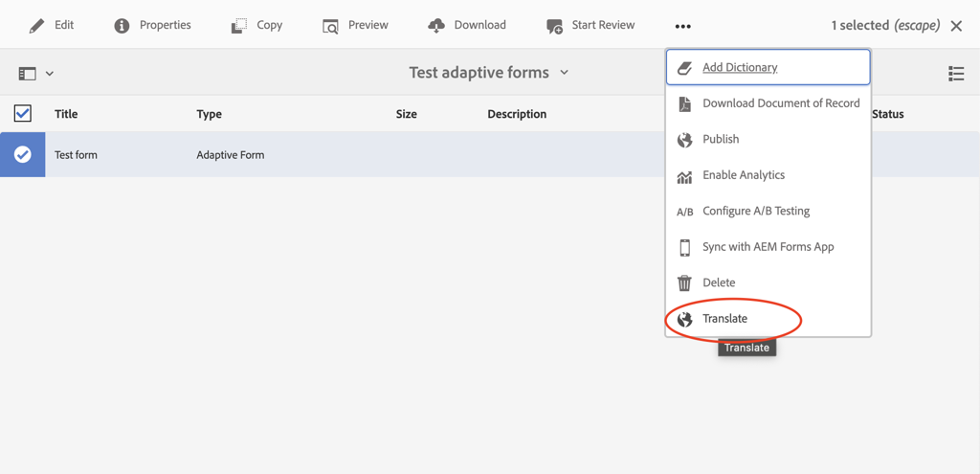
Task: Click the Enable Analytics chart icon
Action: coord(684,175)
